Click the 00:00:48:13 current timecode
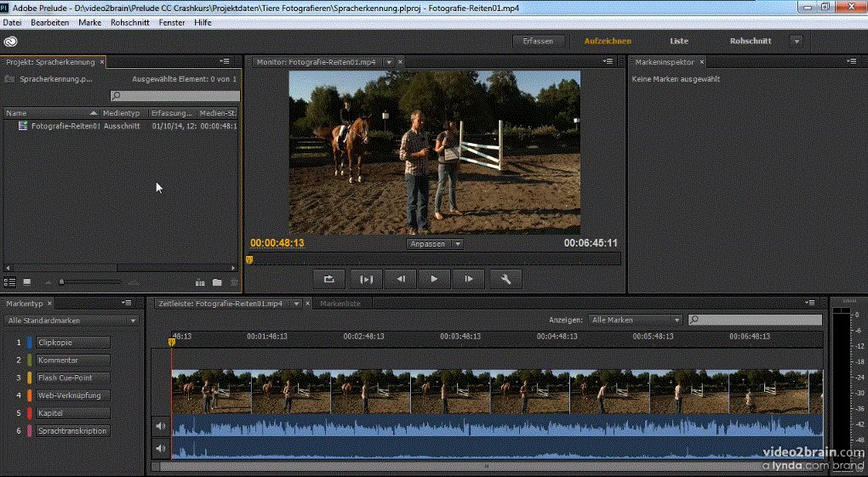This screenshot has height=477, width=868. (x=277, y=243)
